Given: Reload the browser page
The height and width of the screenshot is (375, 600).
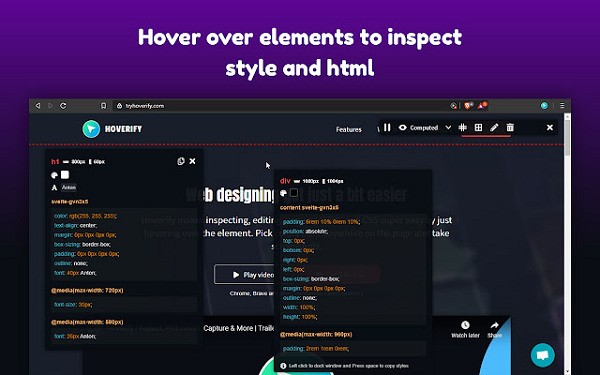Looking at the screenshot, I should tap(63, 106).
